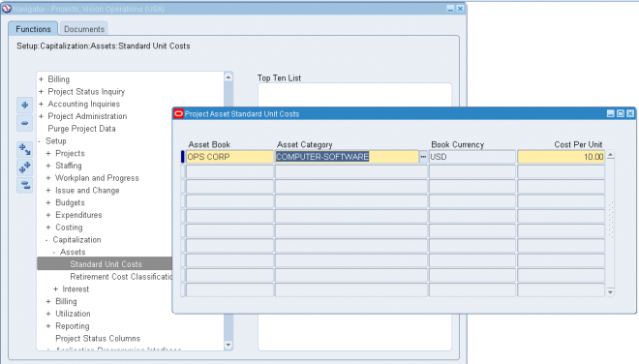
Task: Expand the Staffing node
Action: 48,166
